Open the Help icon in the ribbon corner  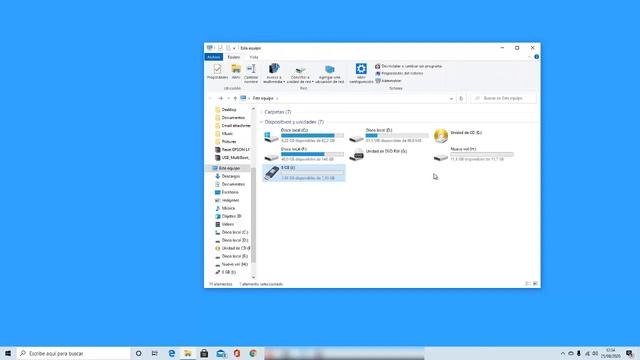tap(536, 57)
